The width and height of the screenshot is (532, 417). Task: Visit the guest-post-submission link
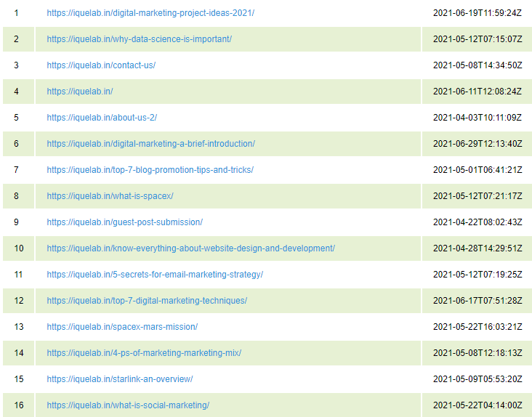[124, 222]
